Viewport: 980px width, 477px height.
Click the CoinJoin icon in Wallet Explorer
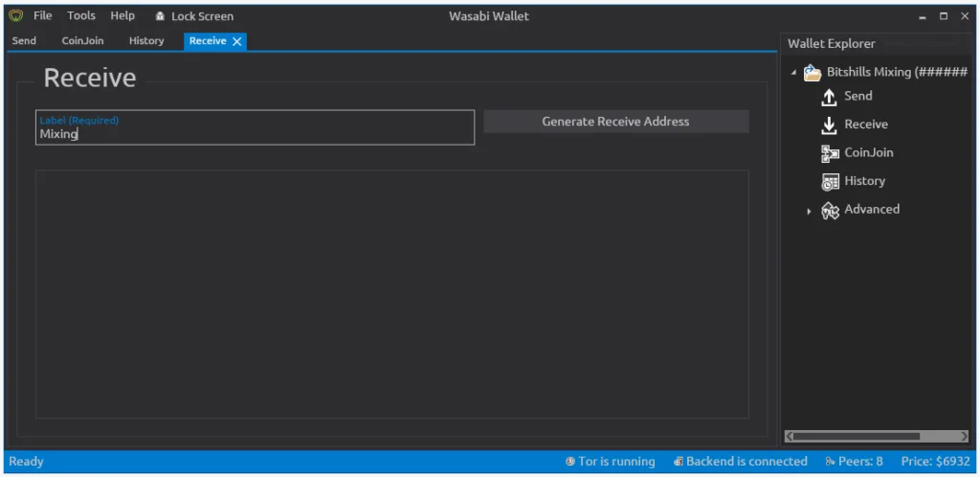click(x=830, y=153)
